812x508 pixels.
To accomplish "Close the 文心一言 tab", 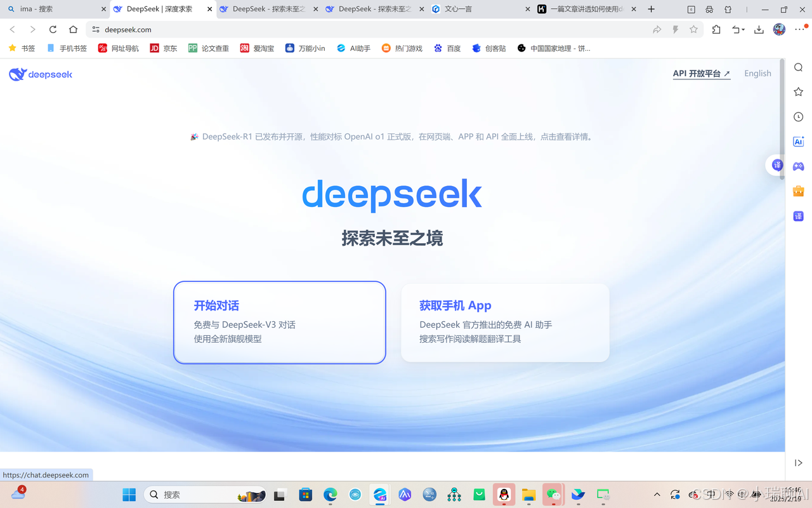I will (528, 10).
